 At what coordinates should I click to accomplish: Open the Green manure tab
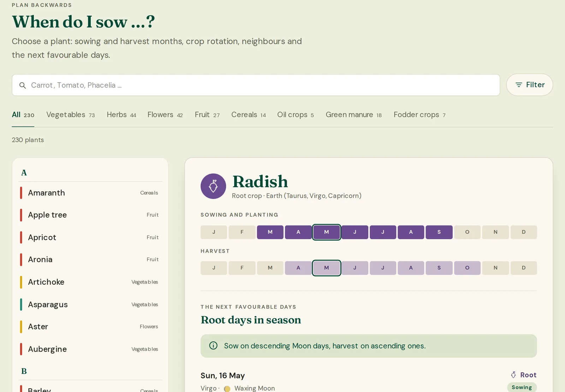[x=354, y=115]
